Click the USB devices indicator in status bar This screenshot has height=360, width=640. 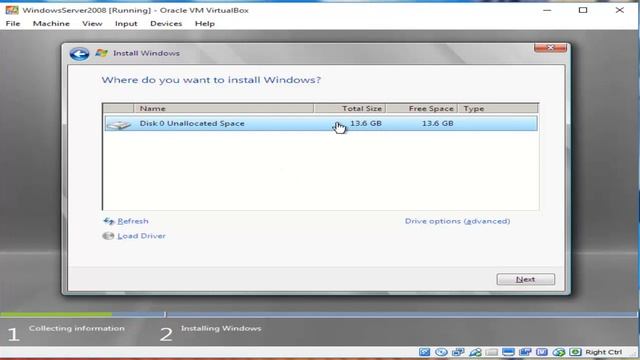click(x=475, y=352)
